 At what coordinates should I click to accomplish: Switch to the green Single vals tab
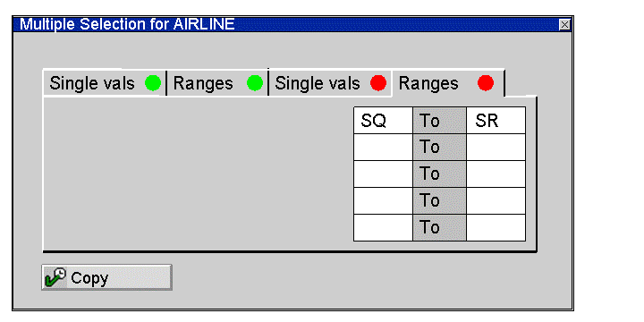pos(105,83)
